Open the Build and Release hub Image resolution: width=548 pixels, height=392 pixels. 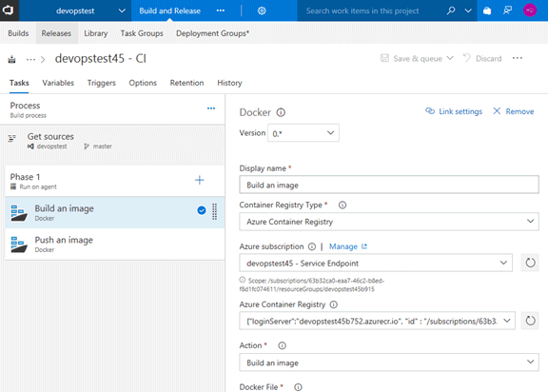[x=170, y=10]
